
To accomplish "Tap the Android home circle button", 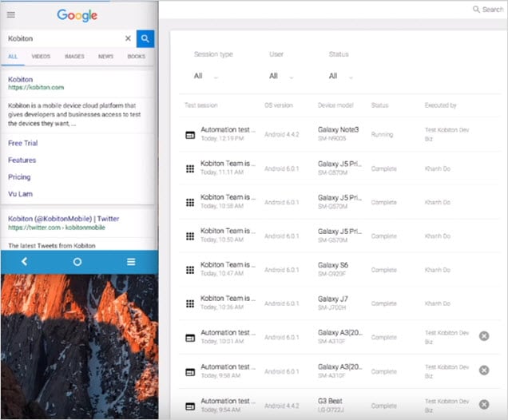I will pyautogui.click(x=77, y=262).
